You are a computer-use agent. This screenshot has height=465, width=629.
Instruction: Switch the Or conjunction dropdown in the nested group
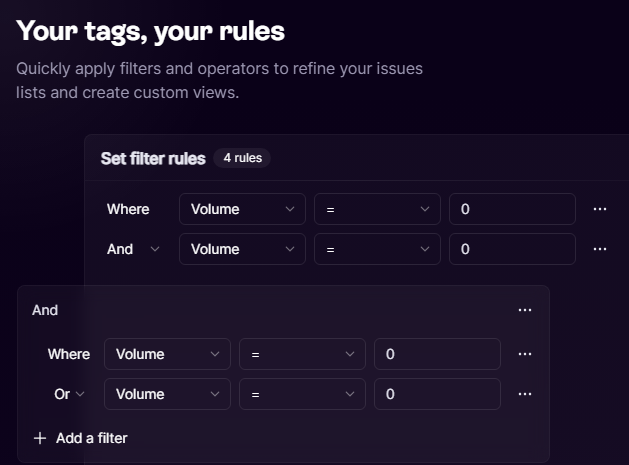[x=70, y=394]
